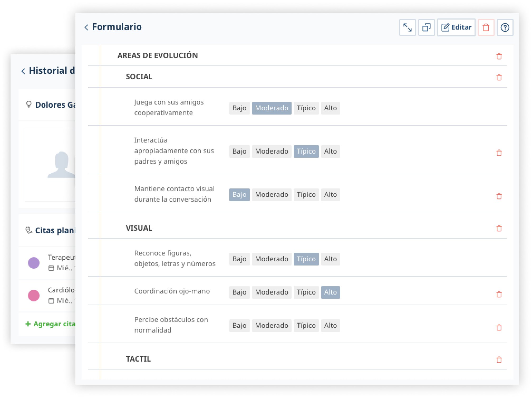This screenshot has height=398, width=532.
Task: Click the red trash icon beside Editar
Action: pyautogui.click(x=486, y=27)
